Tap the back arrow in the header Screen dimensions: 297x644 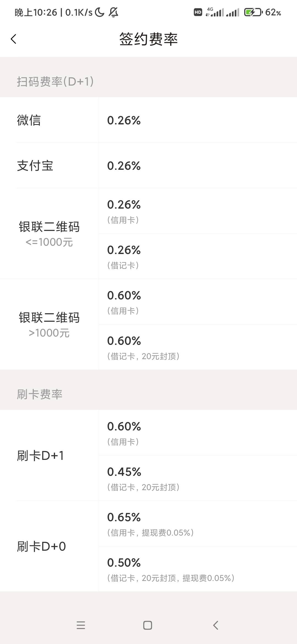[x=13, y=39]
